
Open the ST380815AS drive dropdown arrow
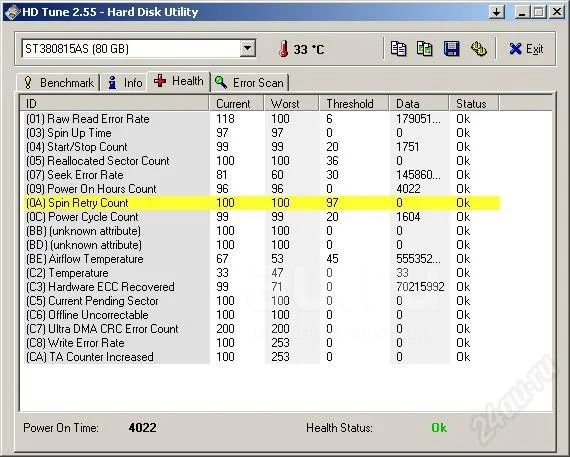pos(247,49)
